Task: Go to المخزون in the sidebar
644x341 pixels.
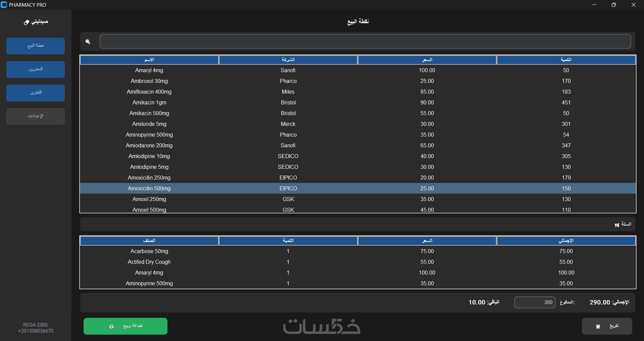Action: [36, 69]
